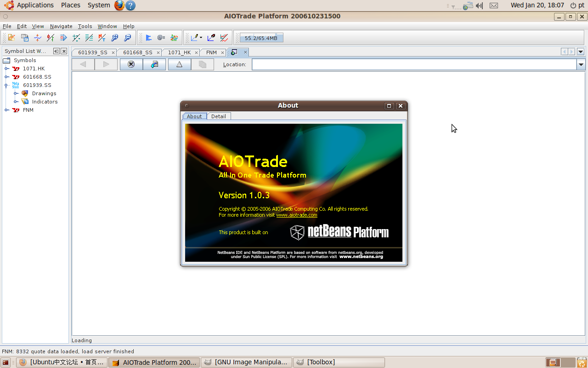Select the Indicators tree item

pos(45,102)
